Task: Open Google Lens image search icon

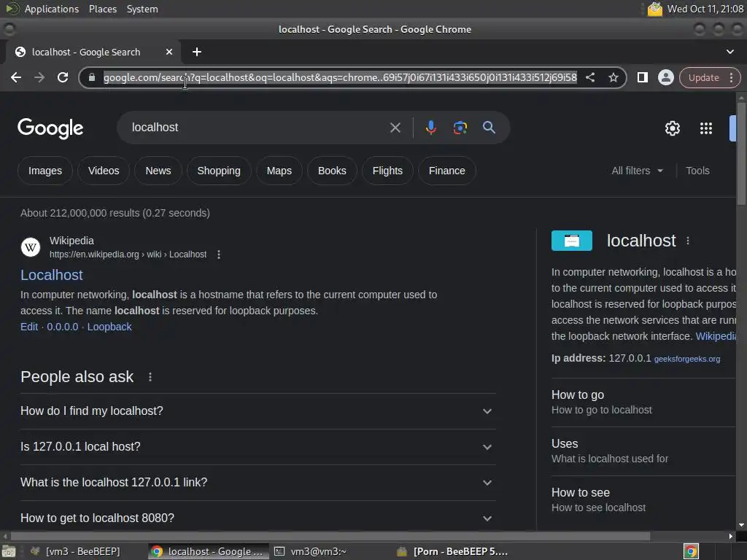Action: (x=460, y=128)
